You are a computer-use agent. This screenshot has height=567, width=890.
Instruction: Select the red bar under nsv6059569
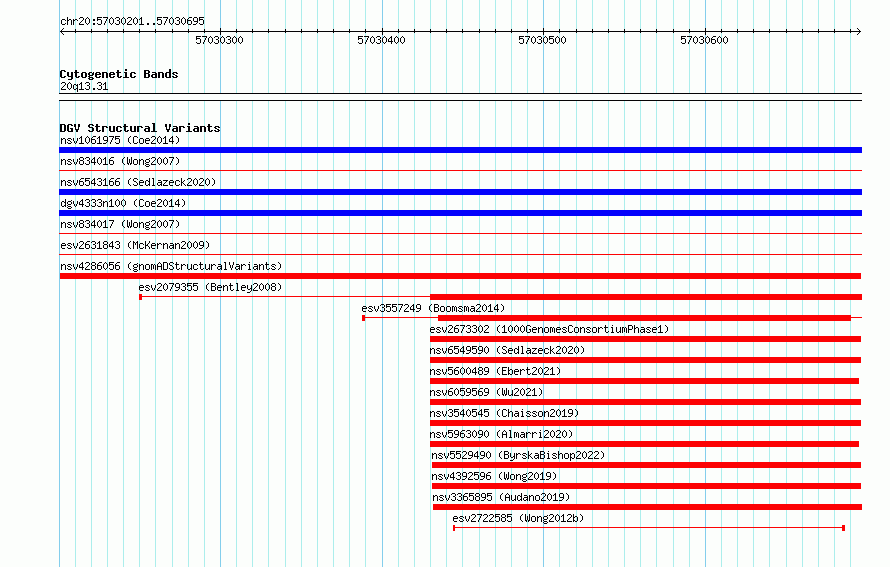[645, 402]
